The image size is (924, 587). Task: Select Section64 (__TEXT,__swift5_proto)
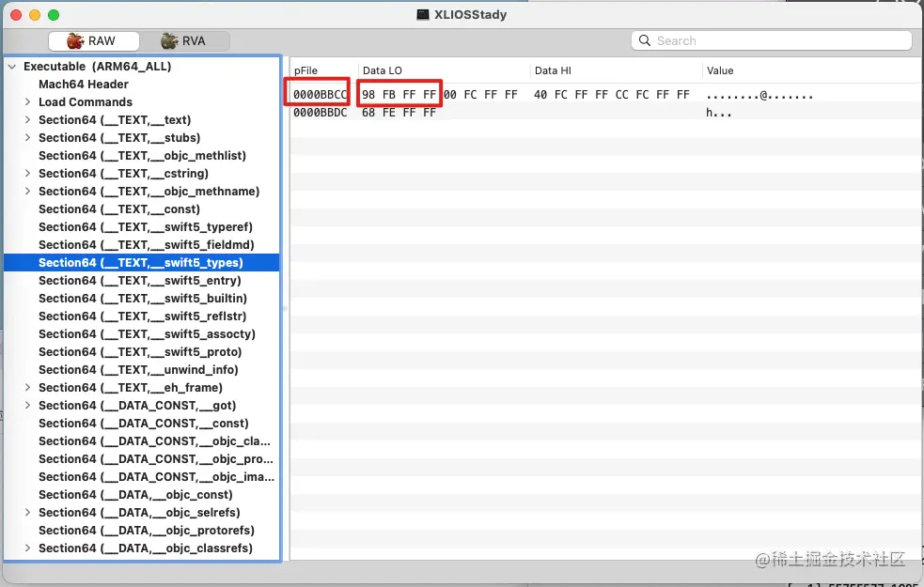point(142,351)
